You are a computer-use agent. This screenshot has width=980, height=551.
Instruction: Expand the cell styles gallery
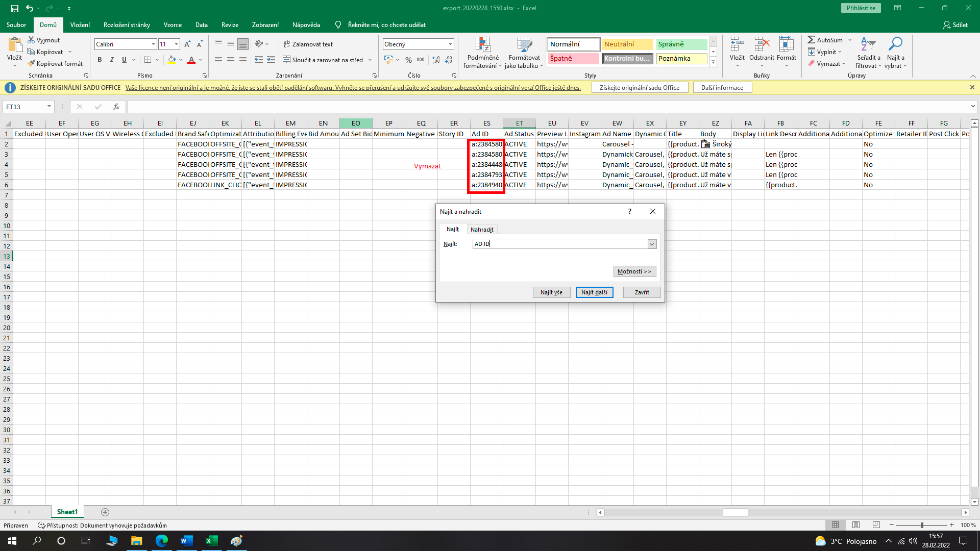714,62
